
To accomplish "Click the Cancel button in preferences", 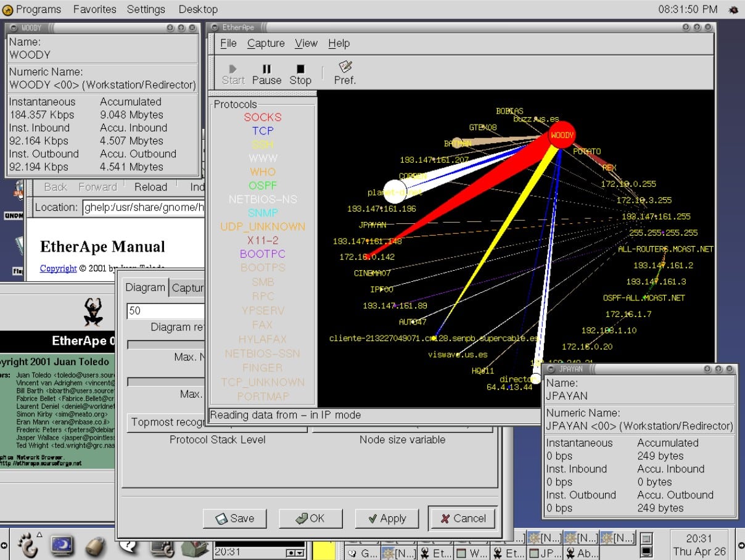I will 462,518.
